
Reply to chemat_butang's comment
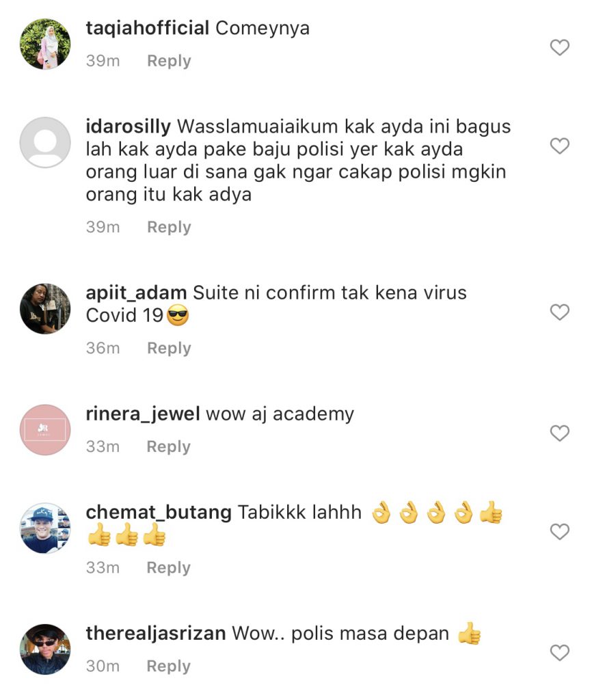click(x=168, y=568)
